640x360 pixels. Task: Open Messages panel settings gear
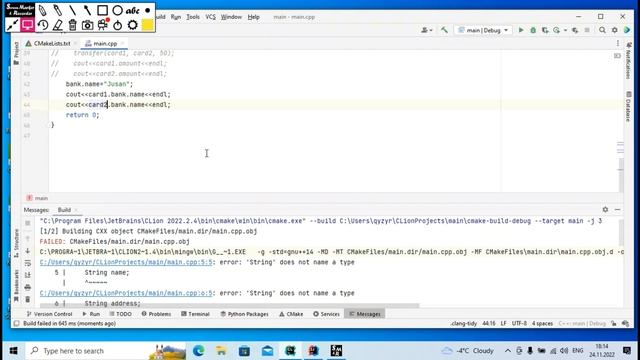pos(605,209)
